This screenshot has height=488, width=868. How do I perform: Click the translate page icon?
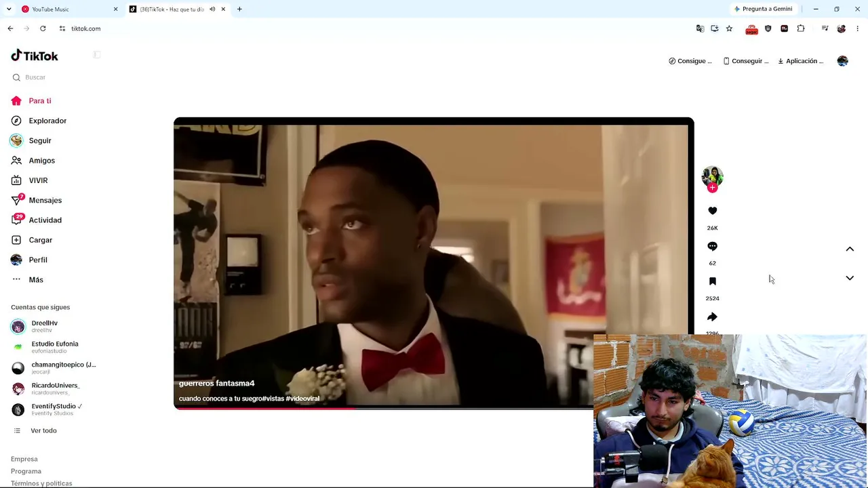point(700,28)
